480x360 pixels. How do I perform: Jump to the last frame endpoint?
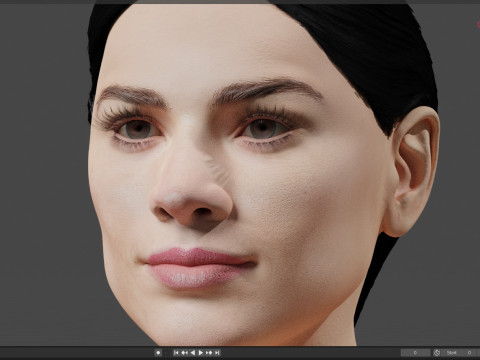(217, 353)
